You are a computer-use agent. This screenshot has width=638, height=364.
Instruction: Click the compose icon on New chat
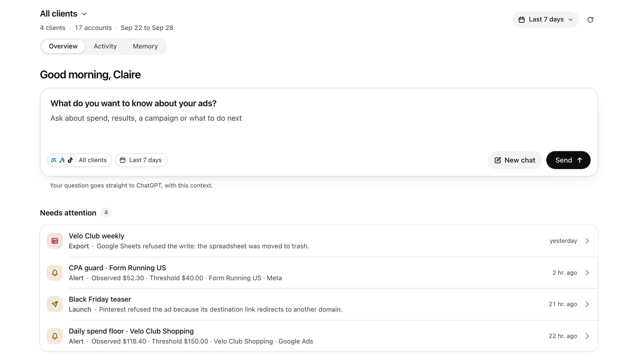pos(498,160)
